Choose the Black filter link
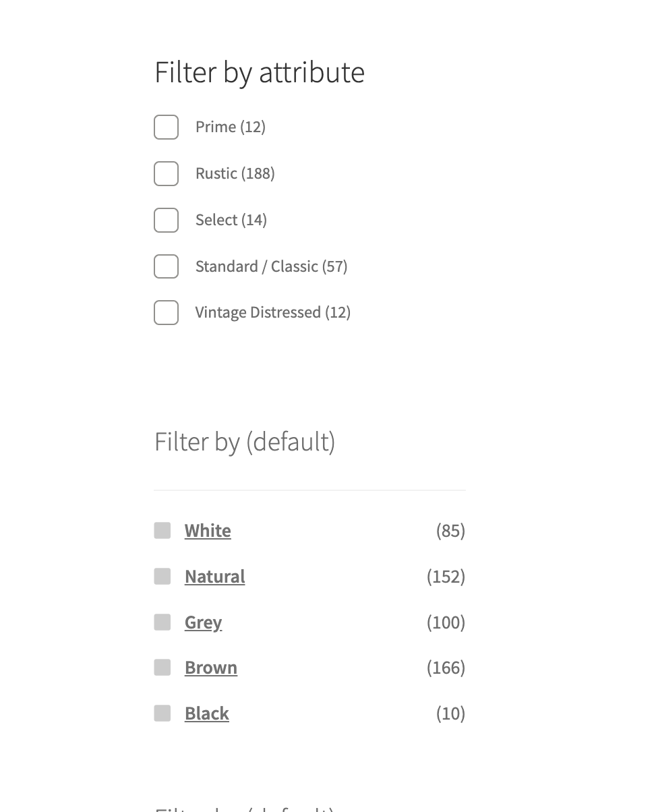The image size is (654, 812). [207, 714]
